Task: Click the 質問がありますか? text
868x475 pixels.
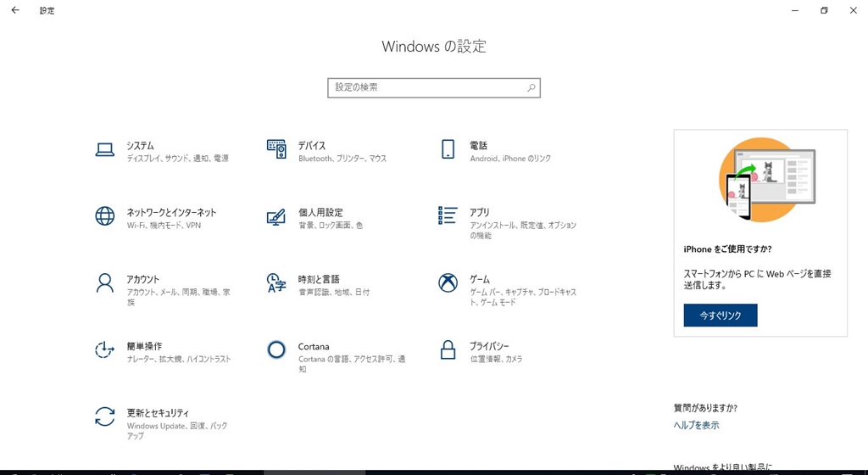Action: coord(705,408)
